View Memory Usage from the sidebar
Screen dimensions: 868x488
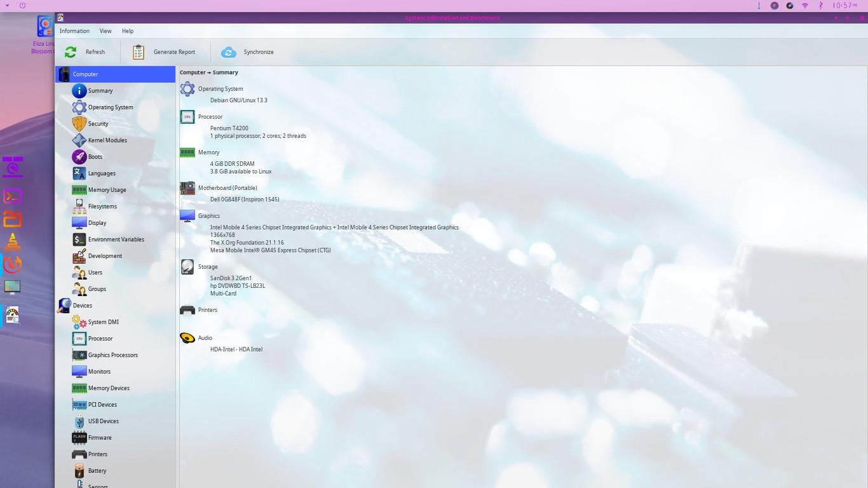[x=107, y=190]
